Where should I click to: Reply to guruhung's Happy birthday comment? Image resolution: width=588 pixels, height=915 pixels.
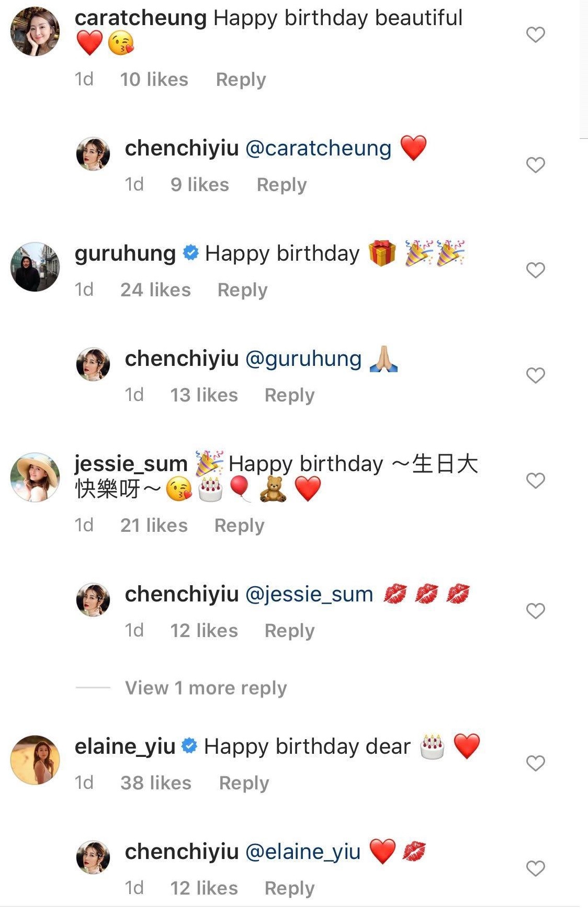coord(242,290)
